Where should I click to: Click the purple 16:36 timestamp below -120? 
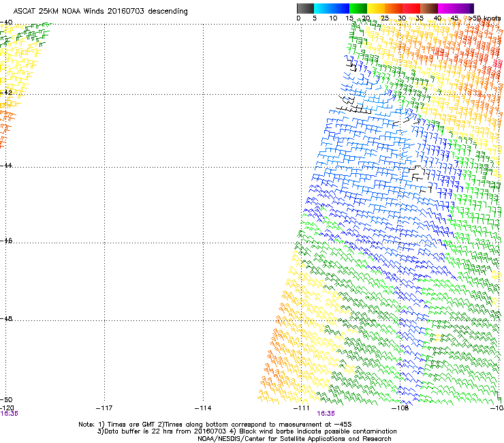coord(9,414)
